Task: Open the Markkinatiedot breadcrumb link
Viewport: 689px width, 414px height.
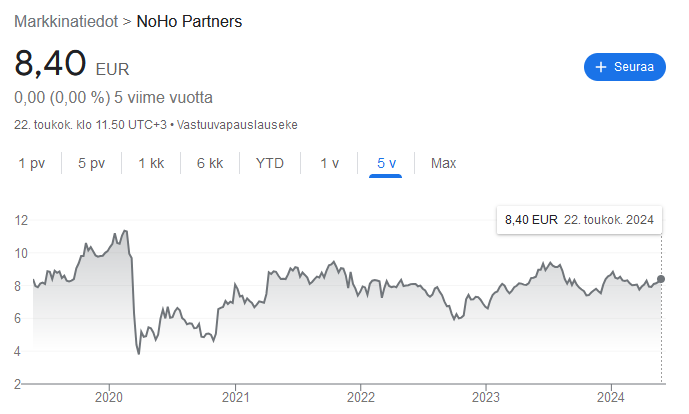Action: (65, 21)
